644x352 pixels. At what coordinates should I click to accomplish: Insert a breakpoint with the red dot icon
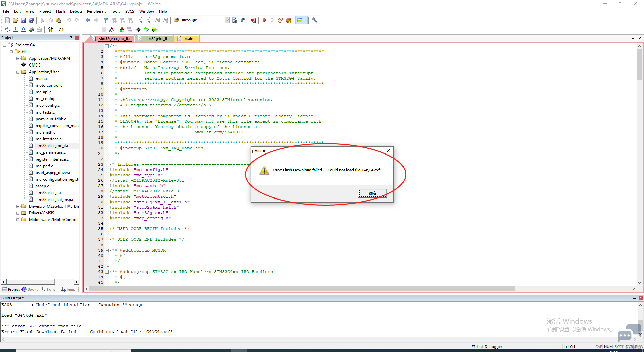(264, 20)
